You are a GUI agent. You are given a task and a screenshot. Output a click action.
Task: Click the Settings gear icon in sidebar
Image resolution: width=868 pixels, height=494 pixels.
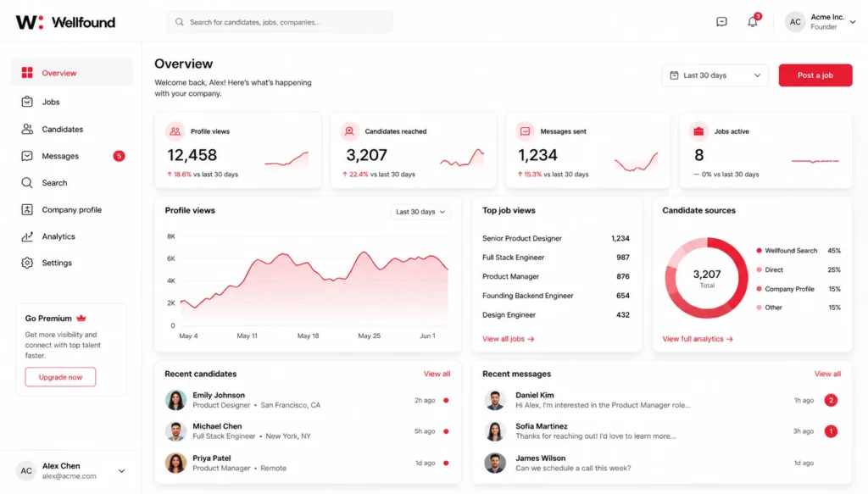pos(27,263)
